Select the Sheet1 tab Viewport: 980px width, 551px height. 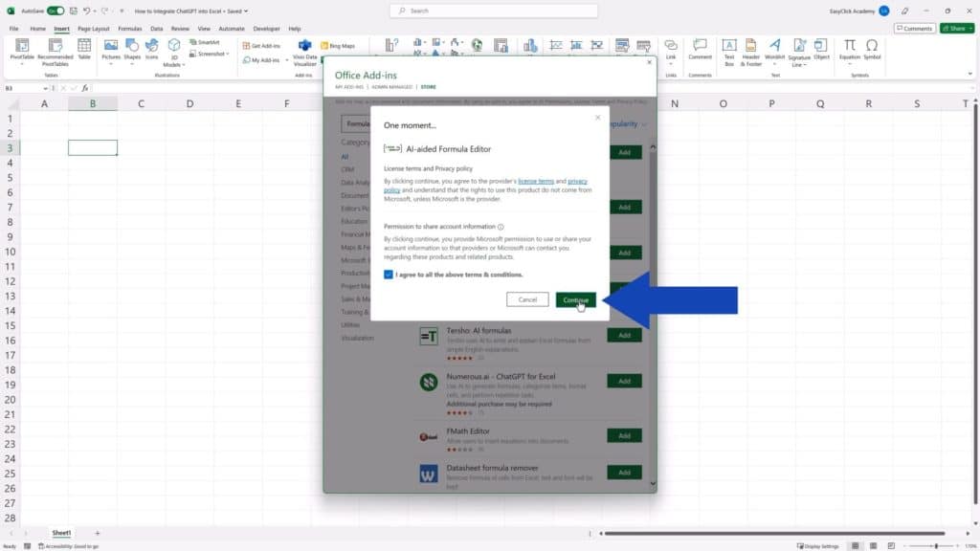(61, 533)
